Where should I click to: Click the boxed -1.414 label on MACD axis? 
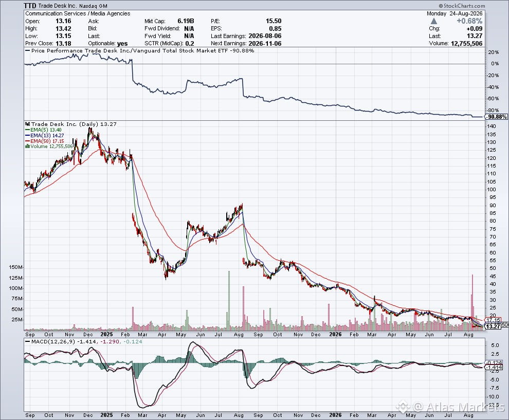(x=494, y=368)
